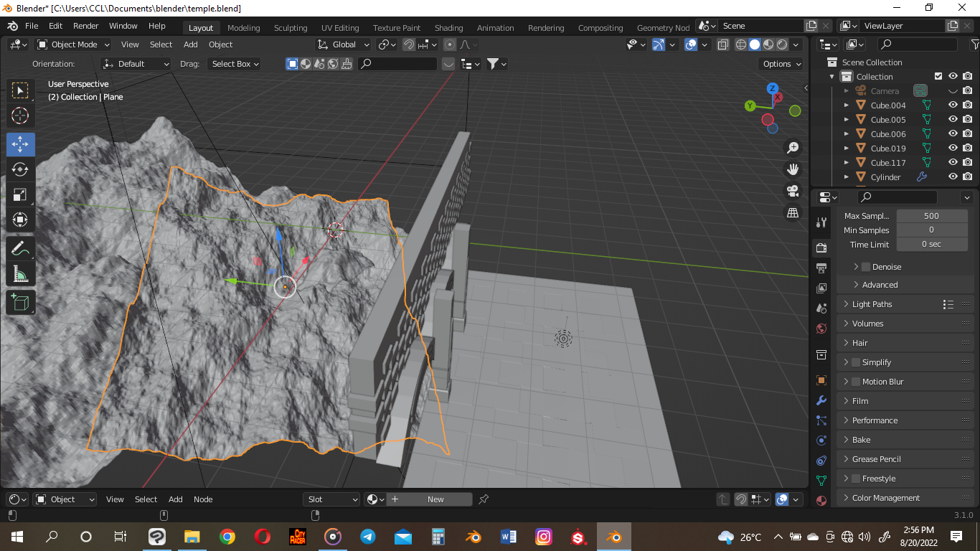Image resolution: width=980 pixels, height=551 pixels.
Task: Expand the Cube.006 outliner row
Action: (x=847, y=134)
